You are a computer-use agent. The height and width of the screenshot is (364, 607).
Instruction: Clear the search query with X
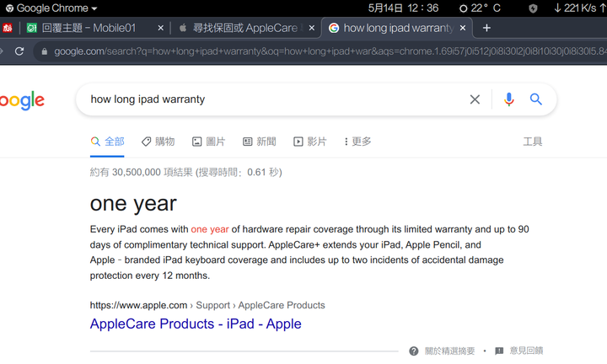pyautogui.click(x=475, y=99)
